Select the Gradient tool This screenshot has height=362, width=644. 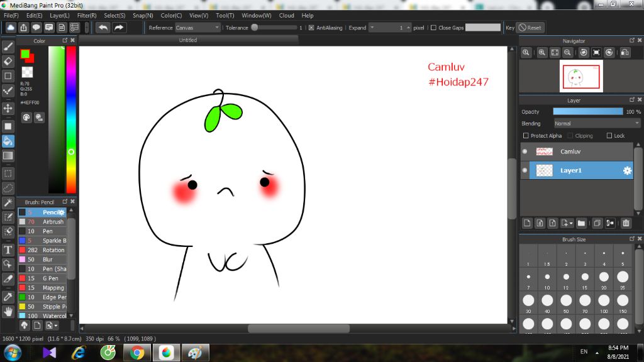(x=8, y=156)
